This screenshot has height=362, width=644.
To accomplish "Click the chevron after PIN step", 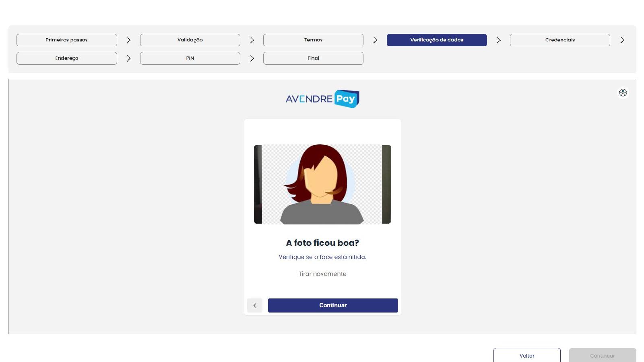I will pos(252,58).
